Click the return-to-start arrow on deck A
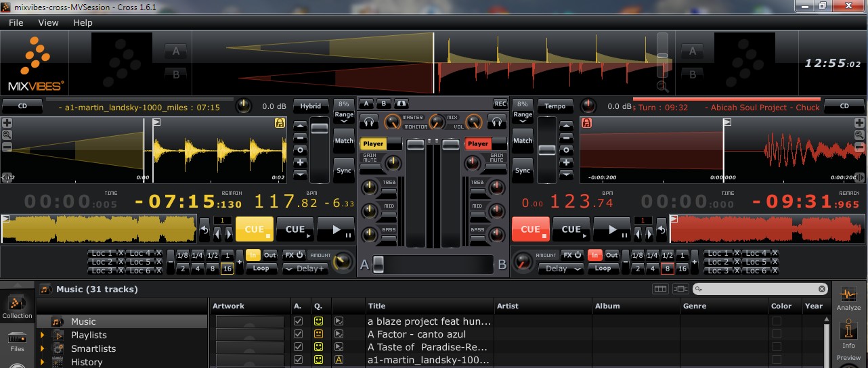This screenshot has height=368, width=868. [204, 231]
